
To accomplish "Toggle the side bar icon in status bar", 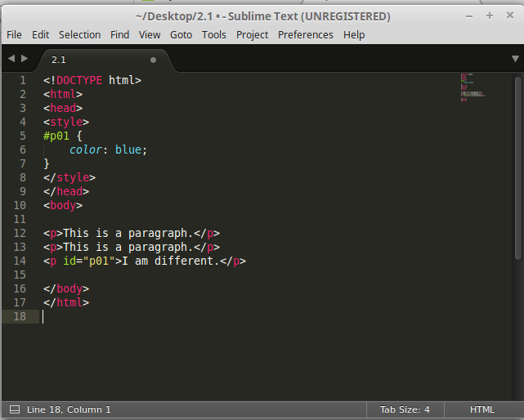I will pos(13,409).
